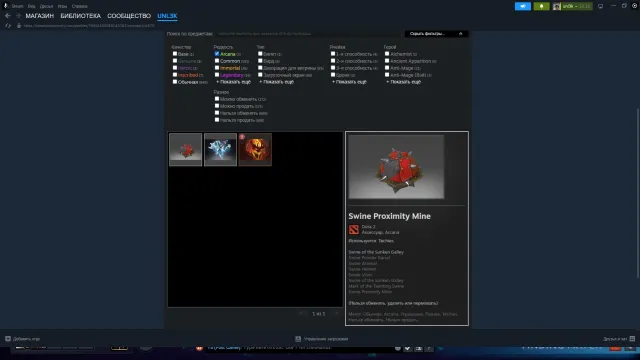Select the blue crystal Arcana item thumbnail

click(220, 149)
